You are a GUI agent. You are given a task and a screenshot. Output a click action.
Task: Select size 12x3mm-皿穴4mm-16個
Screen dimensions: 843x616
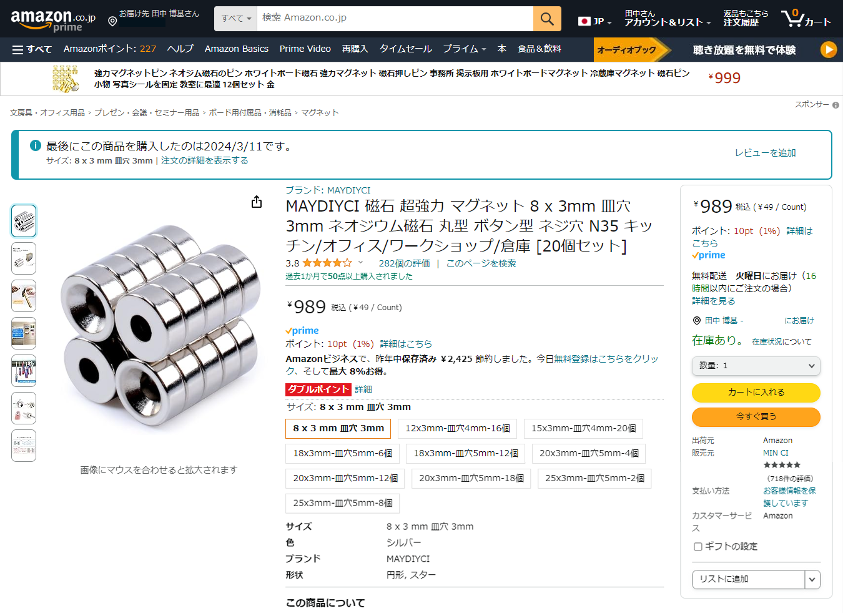pos(458,429)
